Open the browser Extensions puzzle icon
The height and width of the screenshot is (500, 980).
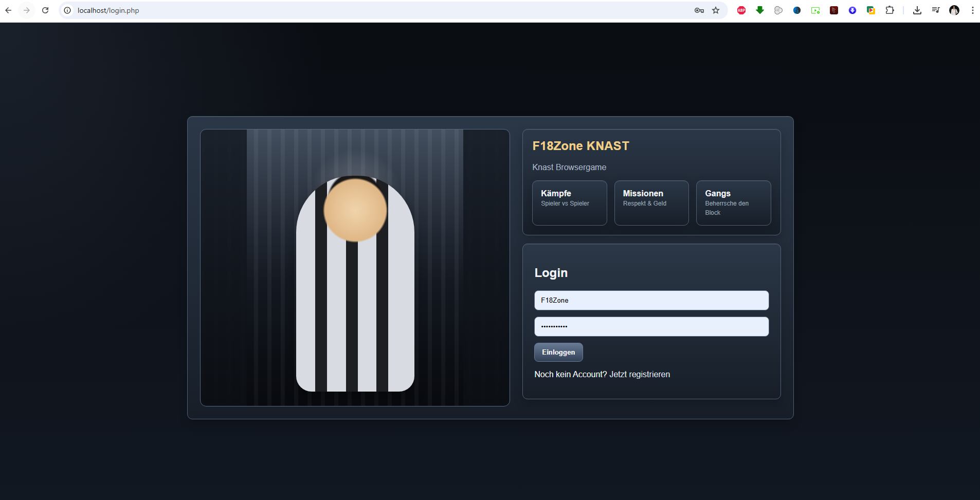click(890, 10)
